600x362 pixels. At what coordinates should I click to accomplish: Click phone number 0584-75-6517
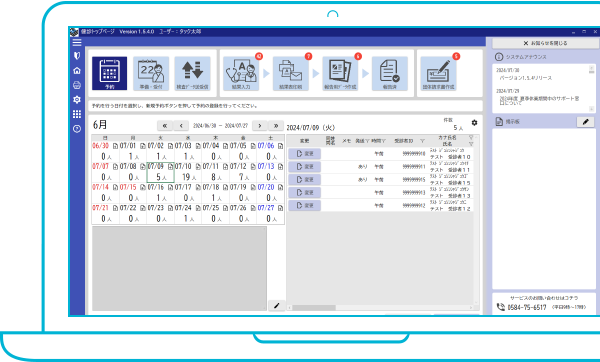tap(527, 307)
